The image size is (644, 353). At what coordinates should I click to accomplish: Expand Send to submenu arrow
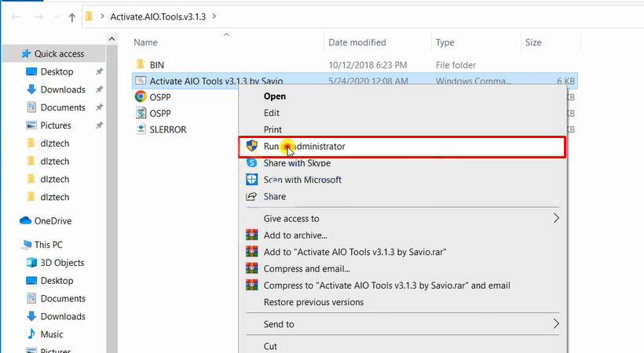tap(556, 323)
